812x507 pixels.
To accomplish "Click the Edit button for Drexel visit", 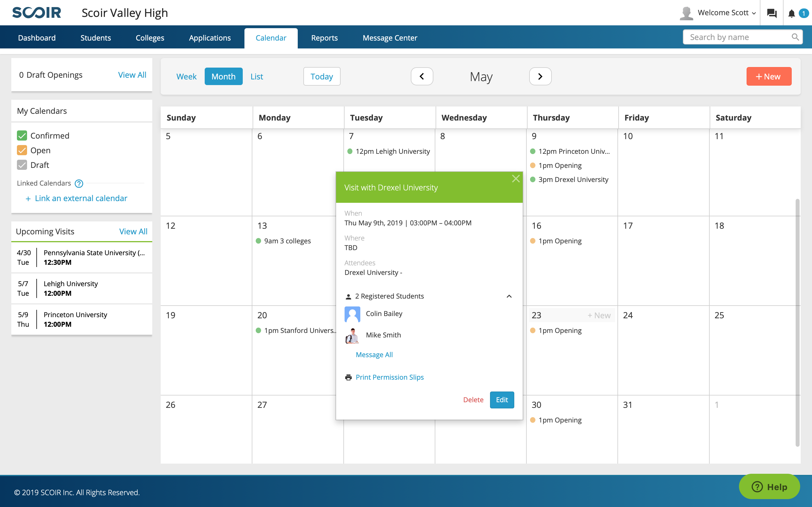I will pyautogui.click(x=502, y=399).
